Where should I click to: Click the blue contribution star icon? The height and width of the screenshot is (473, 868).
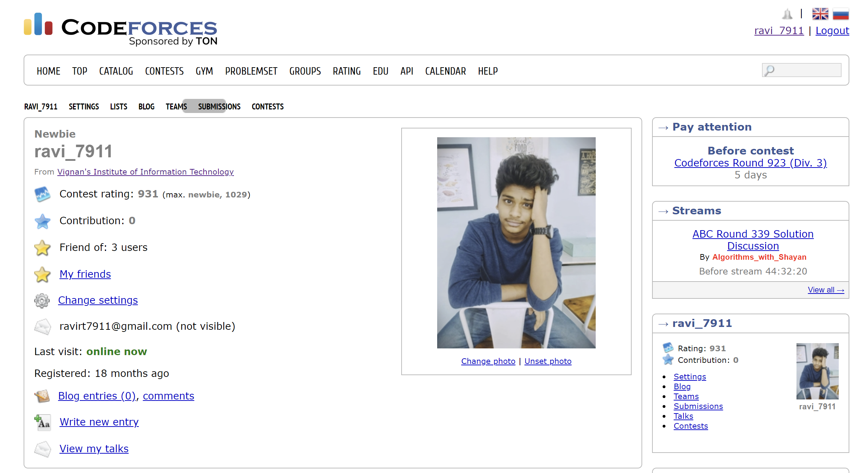tap(42, 221)
